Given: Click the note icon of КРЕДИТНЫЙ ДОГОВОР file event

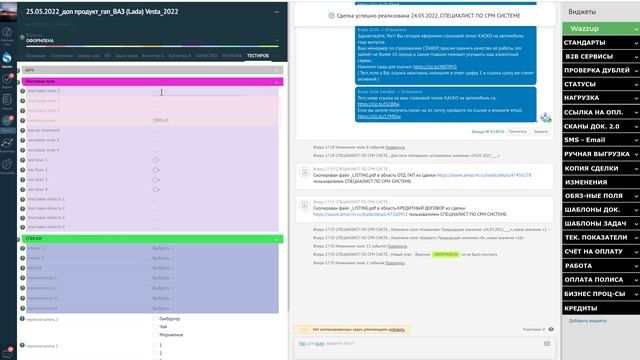Looking at the screenshot, I should (x=304, y=205).
